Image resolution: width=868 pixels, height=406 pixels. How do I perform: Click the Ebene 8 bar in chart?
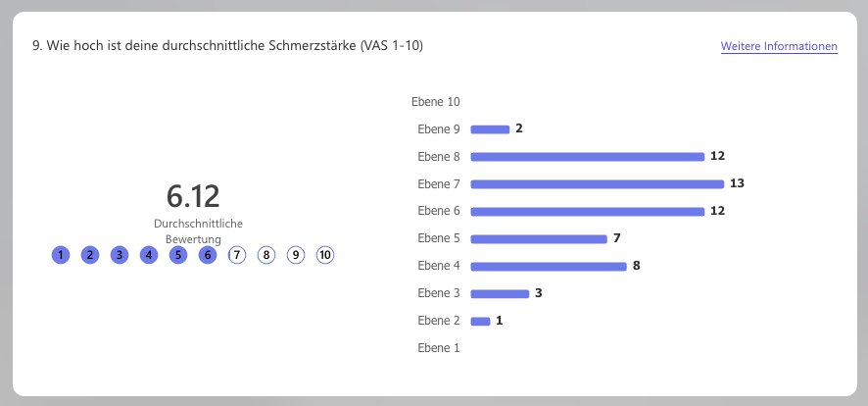tap(587, 156)
